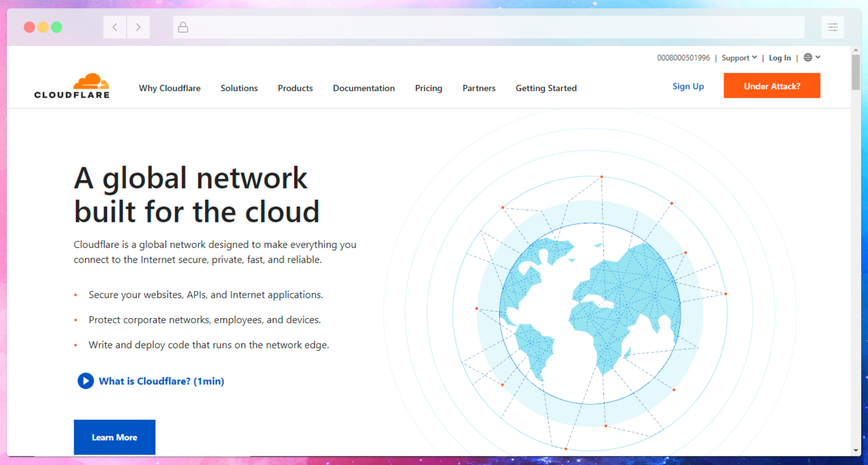868x465 pixels.
Task: Click the red close window dot
Action: (29, 27)
